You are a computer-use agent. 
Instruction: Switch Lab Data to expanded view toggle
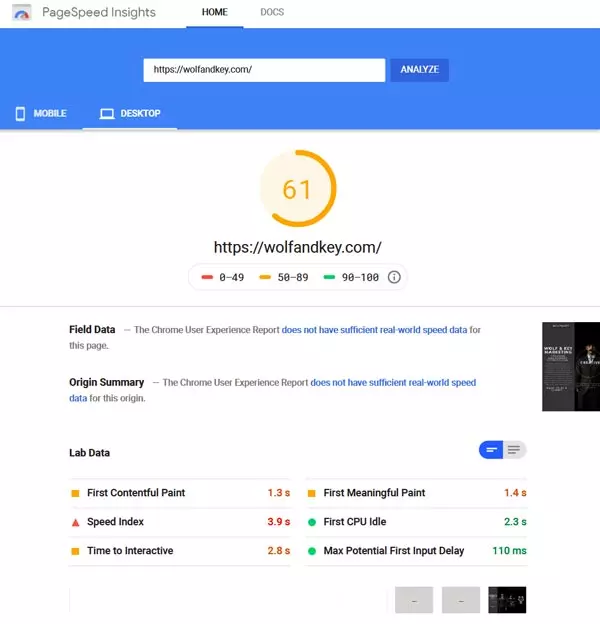click(514, 450)
